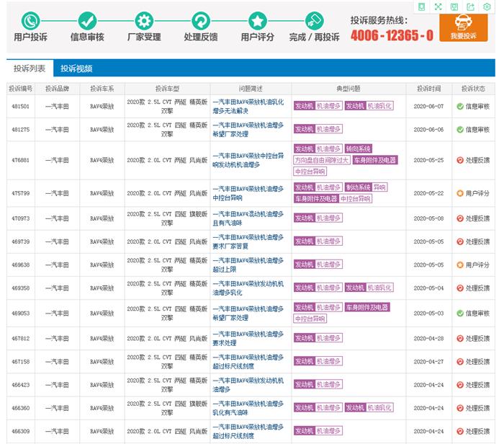Open complaint link ending with 超过上限

pos(248,265)
